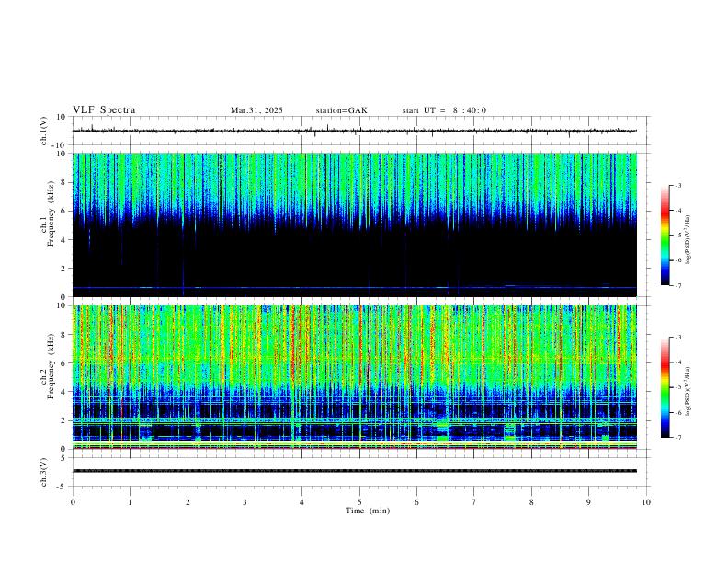The image size is (728, 563).
Task: Click the upper 'log(PSD)(V²/Hz)' colorbar label
Action: click(688, 240)
